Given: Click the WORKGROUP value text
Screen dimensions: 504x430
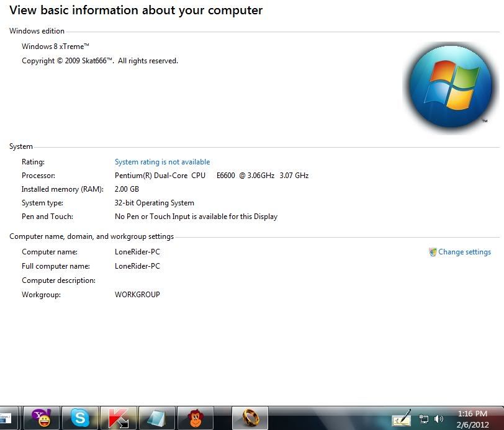Looking at the screenshot, I should click(x=137, y=295).
